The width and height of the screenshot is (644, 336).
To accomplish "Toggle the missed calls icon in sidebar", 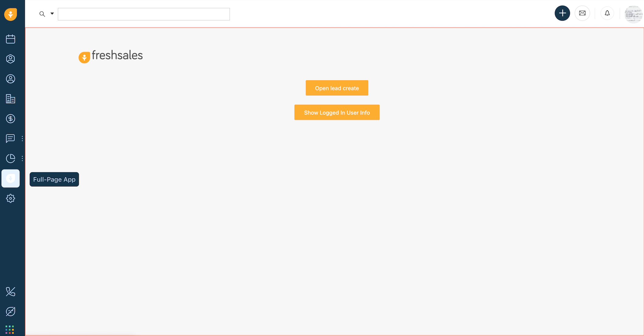I will (11, 291).
